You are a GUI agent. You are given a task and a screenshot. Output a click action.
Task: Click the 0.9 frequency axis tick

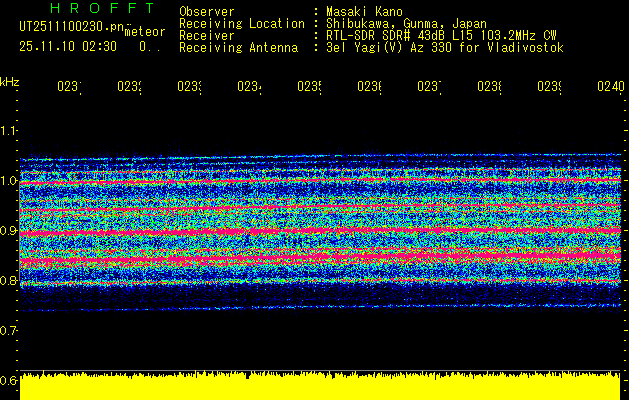(x=9, y=230)
